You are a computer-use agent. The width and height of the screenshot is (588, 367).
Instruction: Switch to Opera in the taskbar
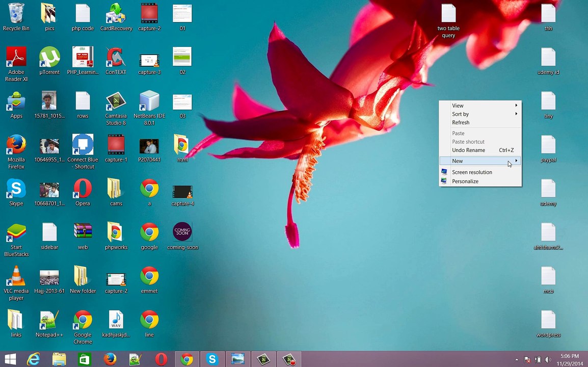[x=161, y=359]
